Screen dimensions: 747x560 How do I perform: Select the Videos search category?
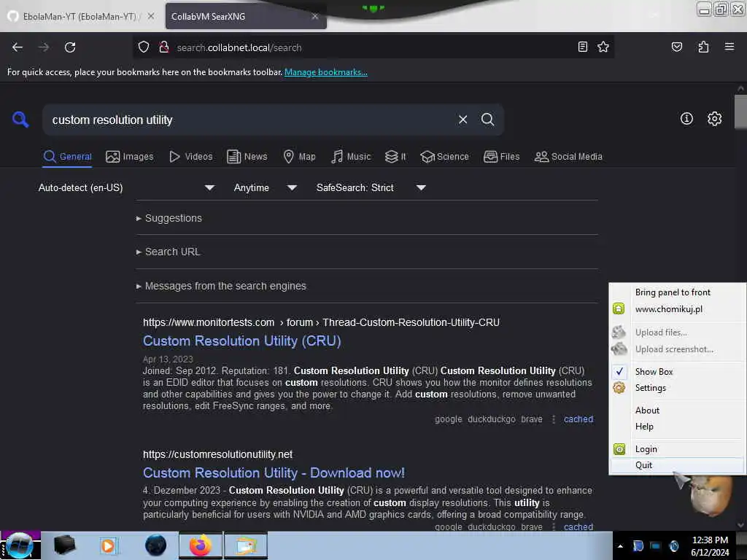coord(190,157)
